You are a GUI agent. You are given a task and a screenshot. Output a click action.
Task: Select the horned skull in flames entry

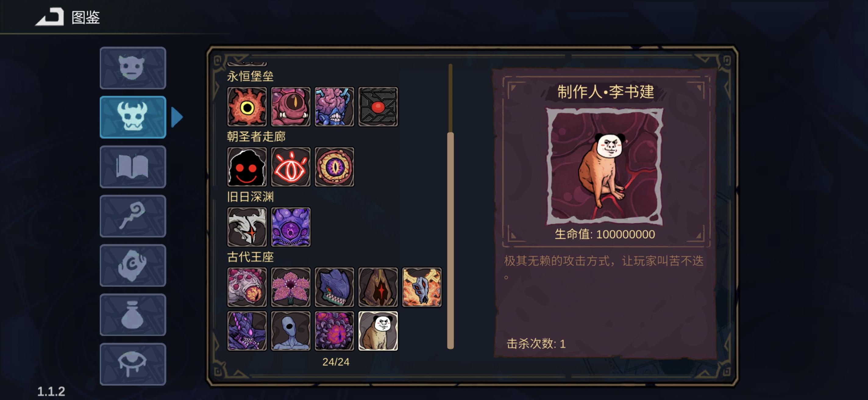click(x=422, y=287)
